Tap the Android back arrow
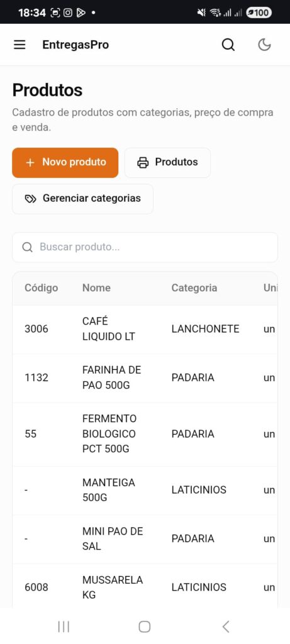The height and width of the screenshot is (644, 290). click(225, 627)
